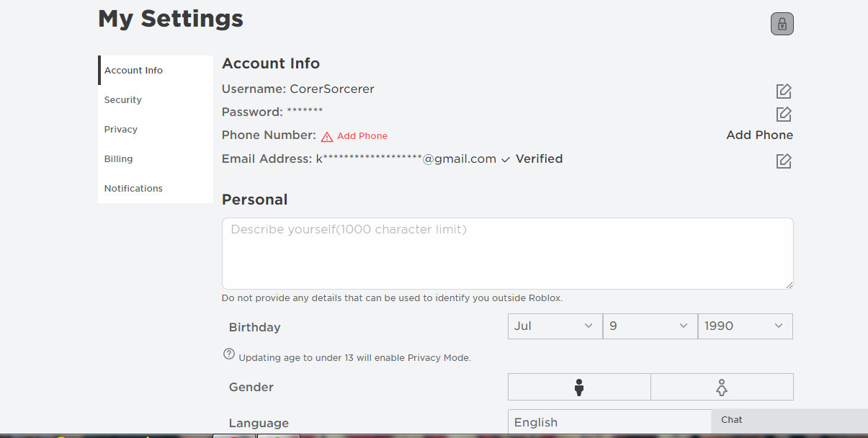Switch to the Security settings tab
This screenshot has width=868, height=438.
click(x=123, y=100)
